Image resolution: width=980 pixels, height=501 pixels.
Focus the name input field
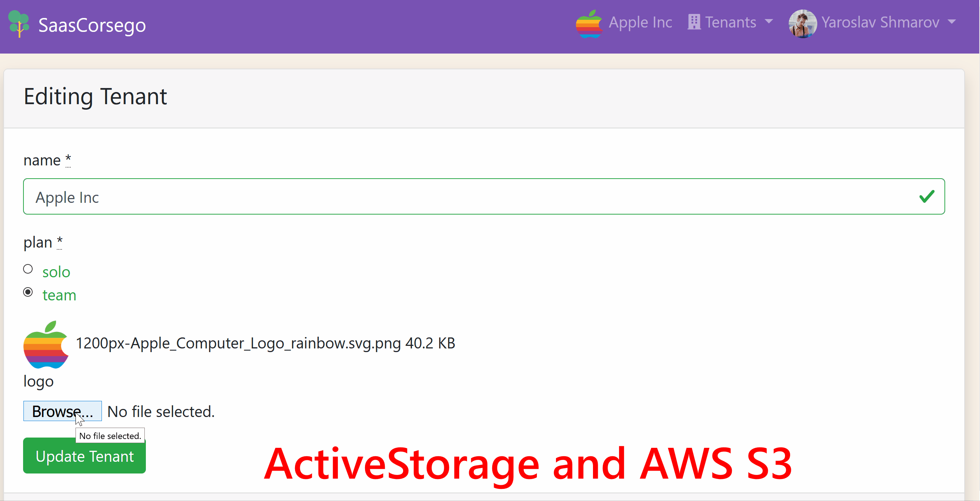(457, 197)
